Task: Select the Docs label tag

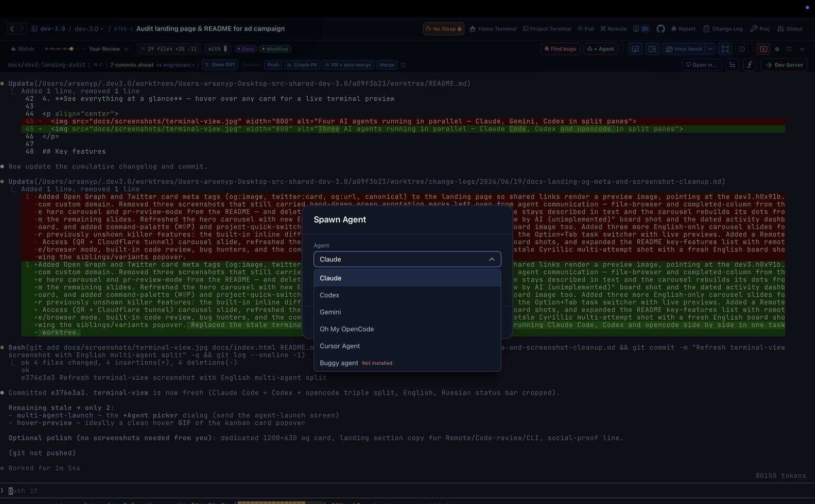Action: (x=246, y=49)
